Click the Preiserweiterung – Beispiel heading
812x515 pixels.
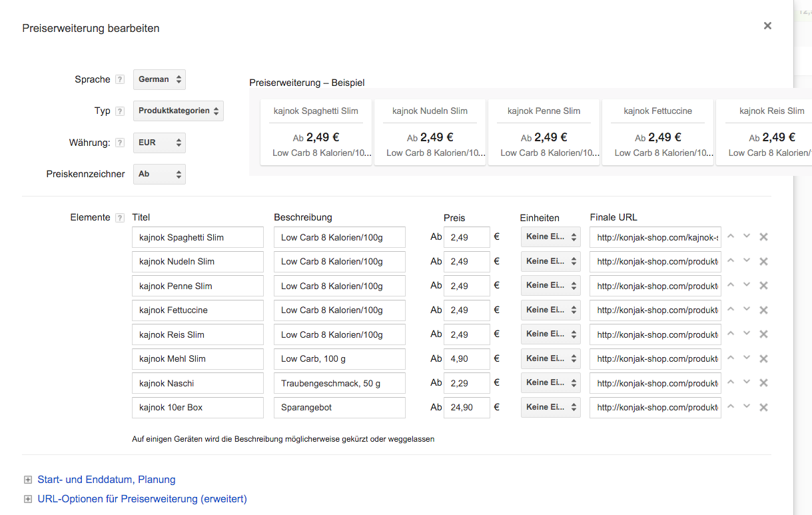(307, 83)
